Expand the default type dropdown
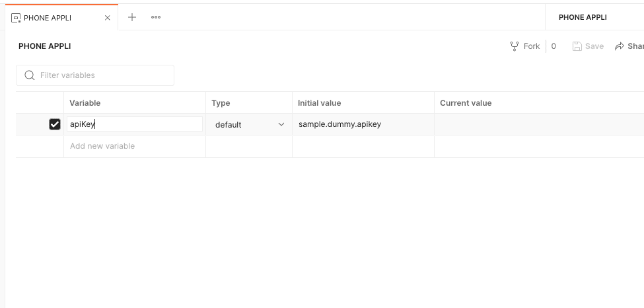The height and width of the screenshot is (308, 644). 281,124
